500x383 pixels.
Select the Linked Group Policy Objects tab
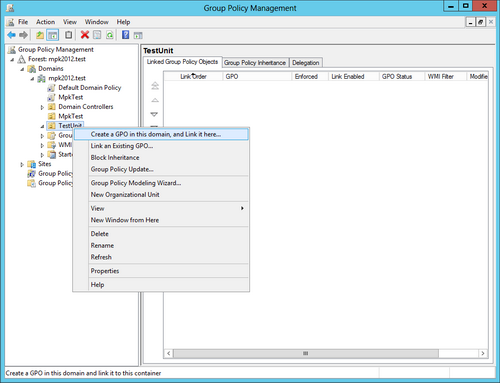(182, 62)
